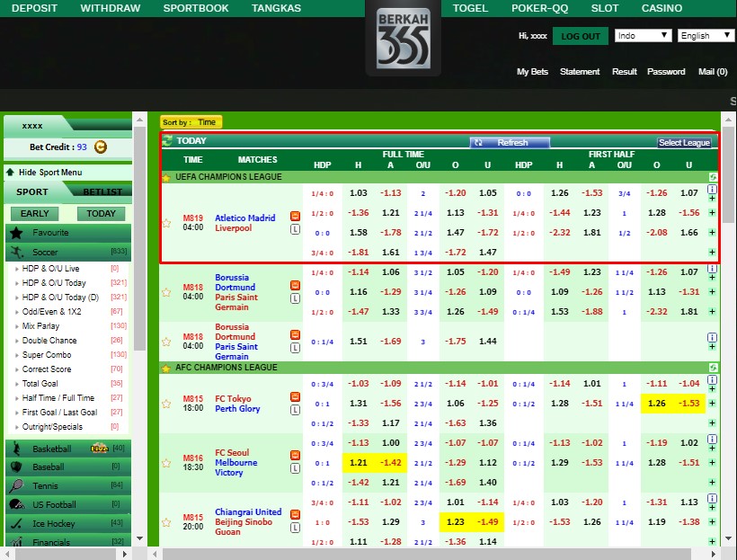Click the L icon beside FC Seoul match

[x=295, y=468]
